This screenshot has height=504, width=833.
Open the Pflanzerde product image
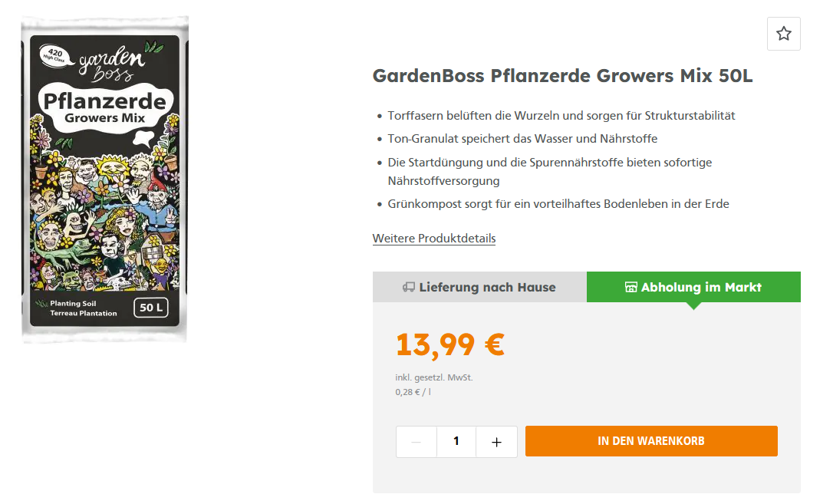click(x=105, y=180)
